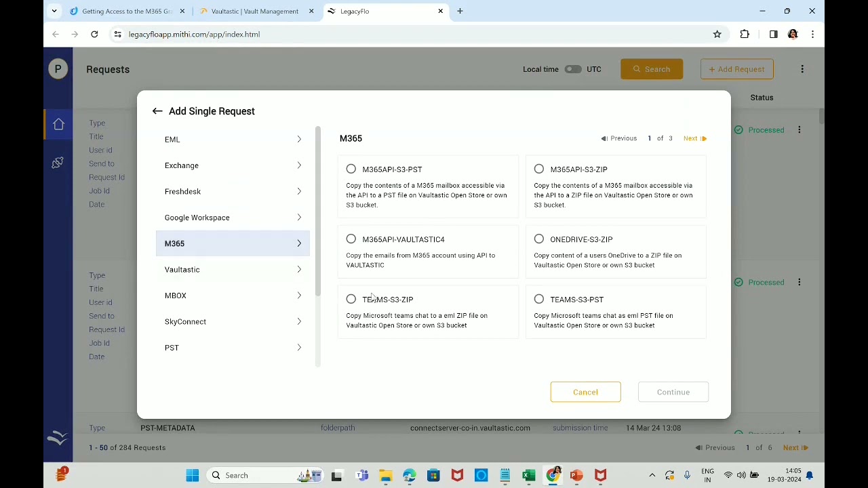Select M365API-VAULTASTIC4 radio option

coord(351,239)
